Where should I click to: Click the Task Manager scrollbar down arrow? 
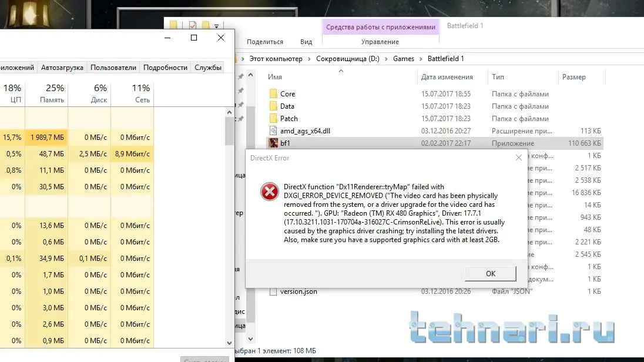pos(229,343)
